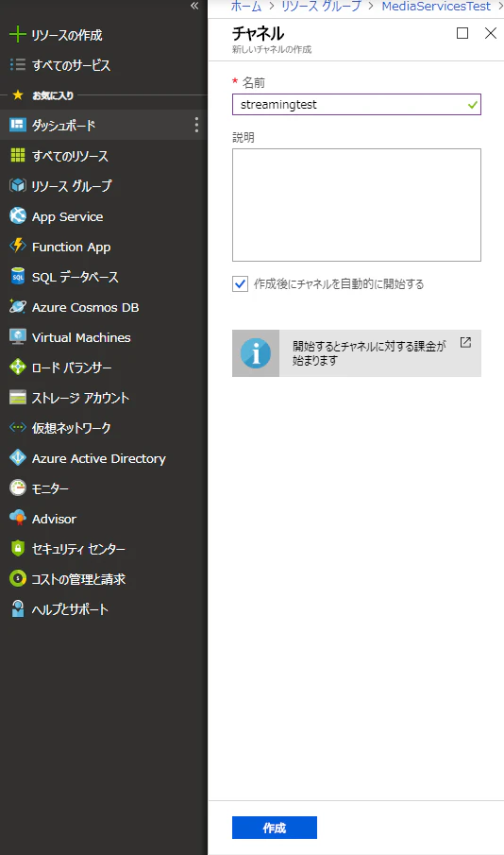Select Virtual Machines menu item
This screenshot has width=504, height=855.
click(104, 337)
